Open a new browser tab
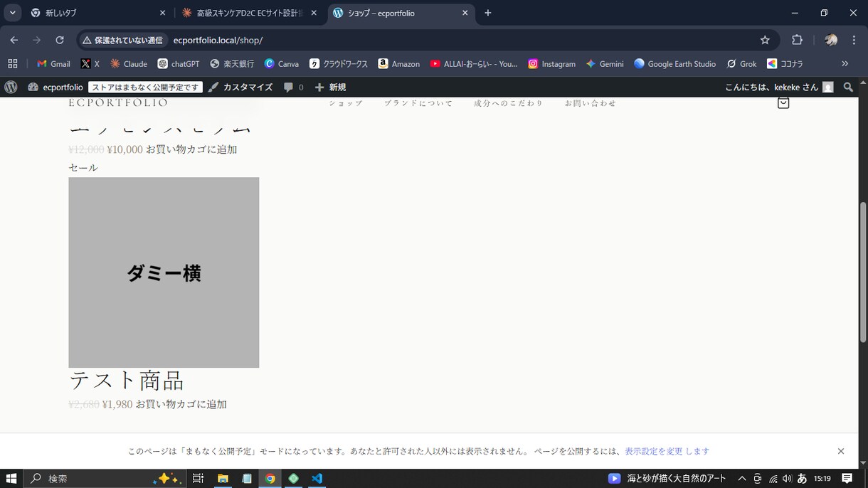 tap(488, 13)
